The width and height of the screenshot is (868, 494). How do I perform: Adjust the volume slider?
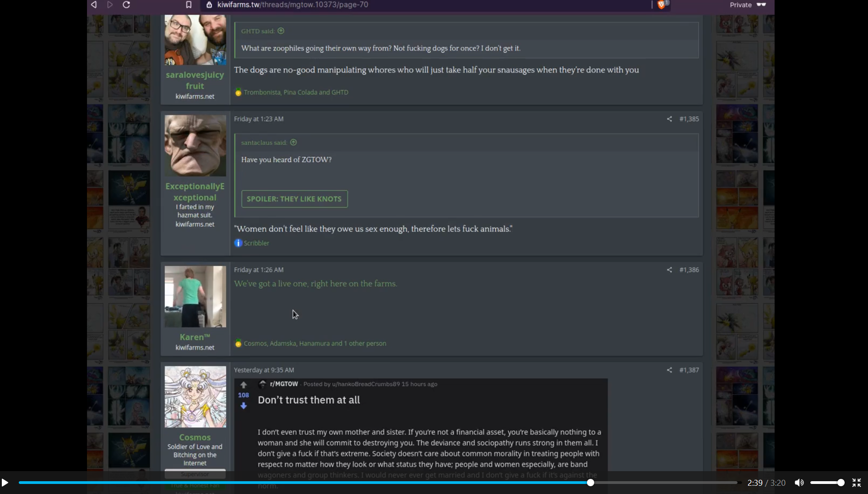(x=827, y=483)
